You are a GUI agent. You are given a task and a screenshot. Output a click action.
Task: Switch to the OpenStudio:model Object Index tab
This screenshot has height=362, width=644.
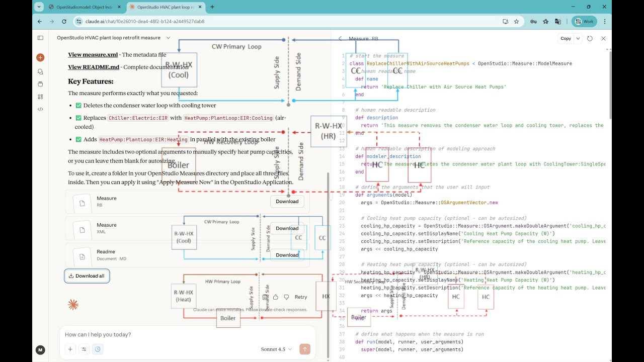pos(85,7)
